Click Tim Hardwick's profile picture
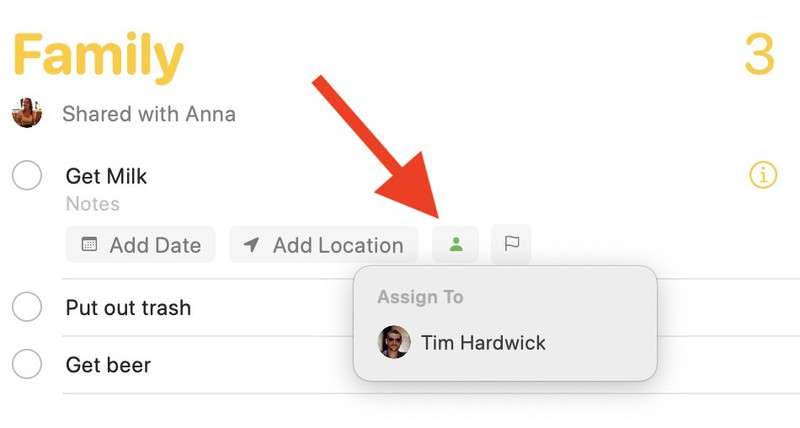The width and height of the screenshot is (800, 428). point(394,343)
